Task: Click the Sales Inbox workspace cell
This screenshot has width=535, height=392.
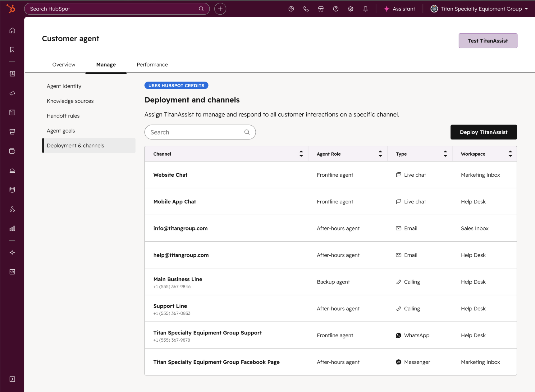Action: click(x=475, y=228)
